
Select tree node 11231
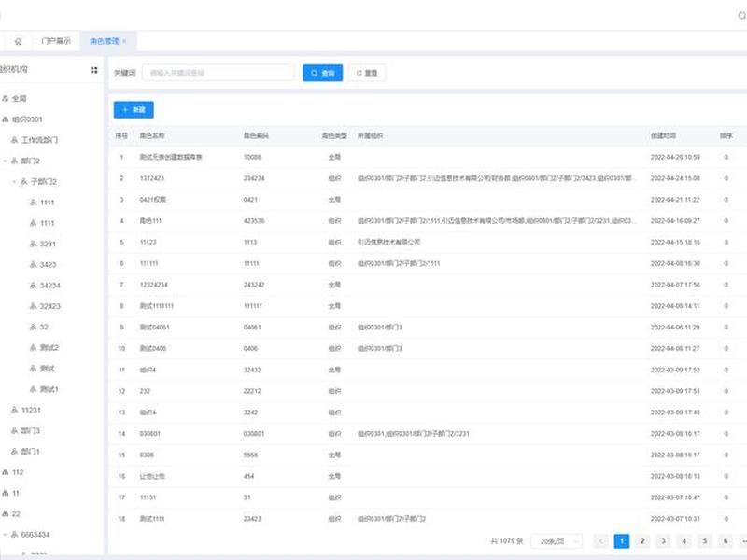[31, 410]
